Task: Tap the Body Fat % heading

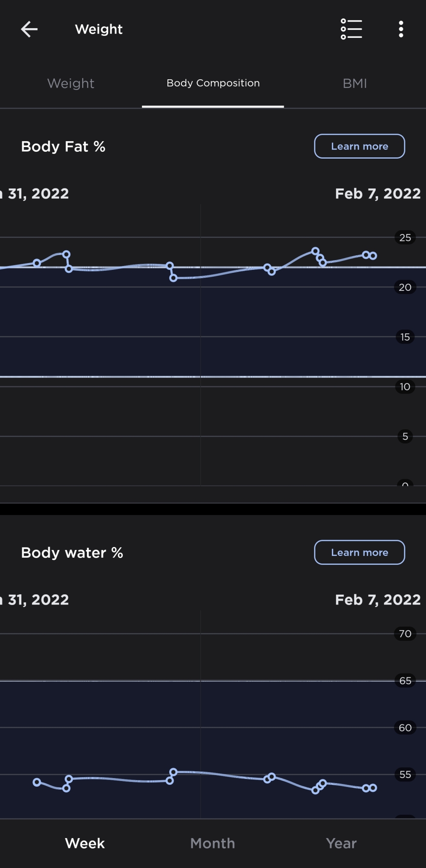Action: (63, 147)
